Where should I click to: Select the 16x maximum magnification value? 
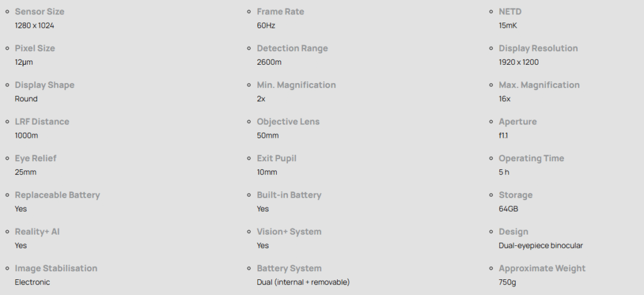[504, 99]
